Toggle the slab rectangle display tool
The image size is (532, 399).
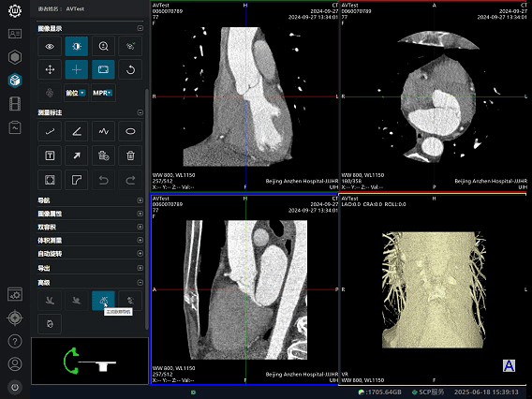(103, 70)
